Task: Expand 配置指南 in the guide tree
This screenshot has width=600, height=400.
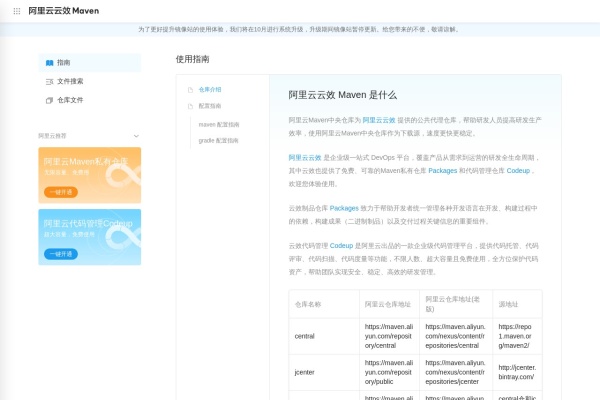Action: coord(210,106)
